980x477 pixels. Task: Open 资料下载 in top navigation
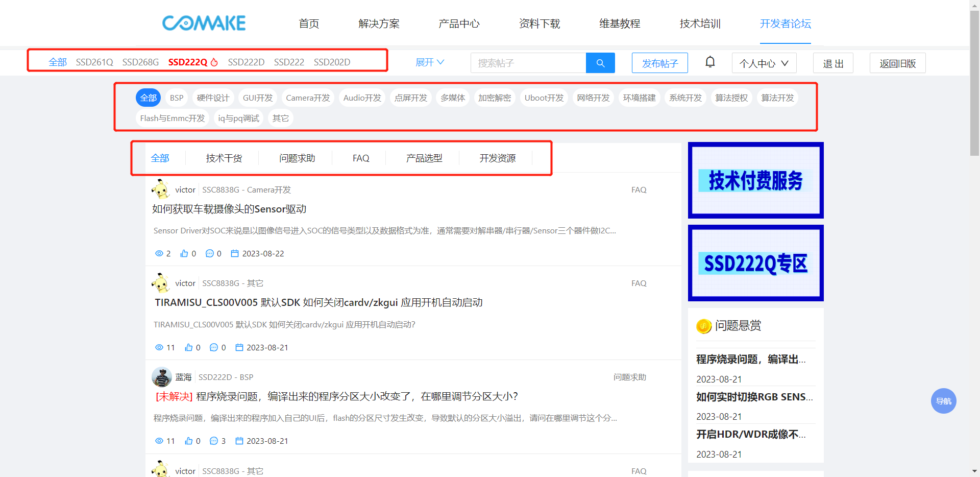click(x=540, y=23)
